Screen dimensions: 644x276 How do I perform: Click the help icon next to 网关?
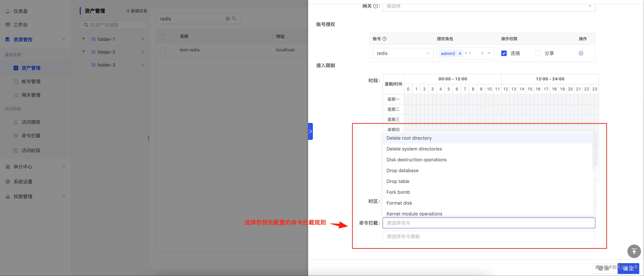[375, 6]
